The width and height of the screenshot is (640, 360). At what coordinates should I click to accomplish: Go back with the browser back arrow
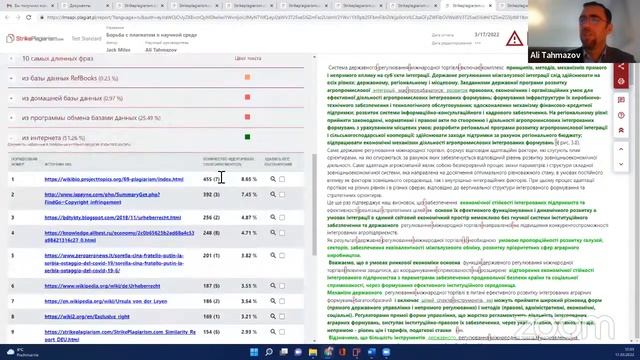(x=7, y=18)
